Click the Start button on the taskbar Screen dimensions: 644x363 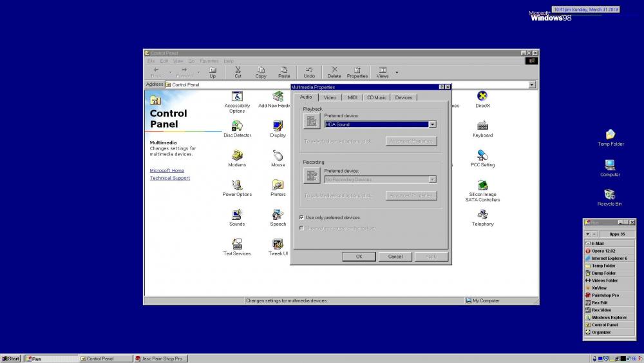coord(11,358)
